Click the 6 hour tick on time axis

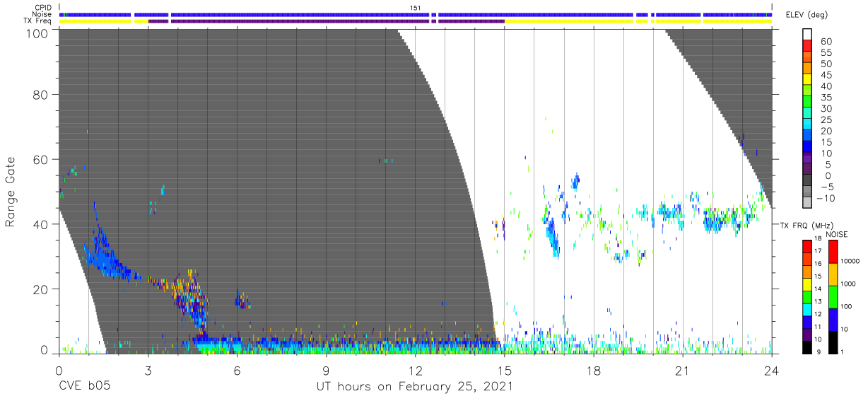(x=237, y=371)
